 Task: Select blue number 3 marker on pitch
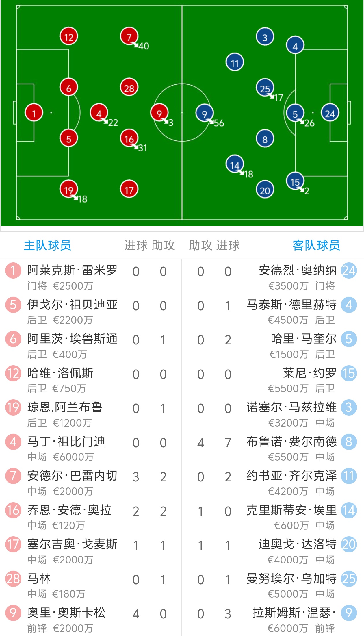click(x=265, y=37)
